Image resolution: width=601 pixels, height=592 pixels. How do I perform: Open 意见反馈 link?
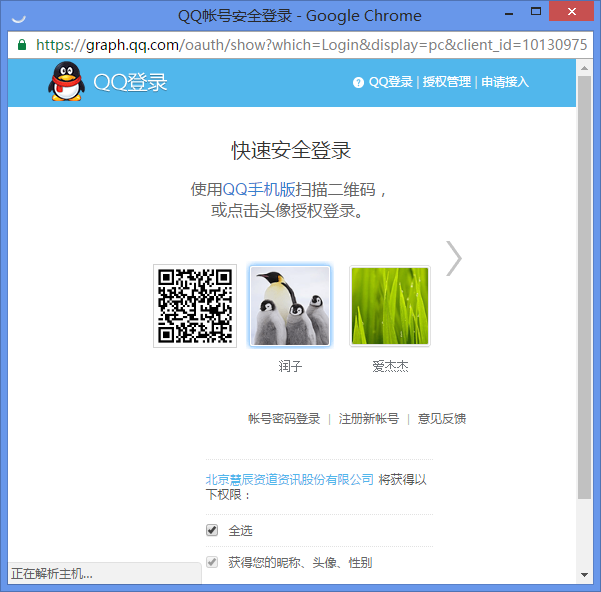(442, 418)
